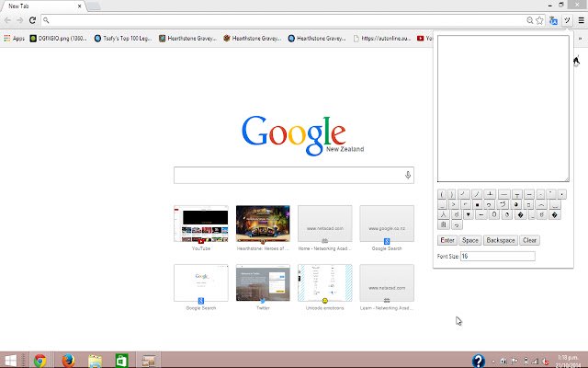Image resolution: width=588 pixels, height=368 pixels.
Task: Open the DGfXGlO.png bookmark
Action: (x=59, y=39)
